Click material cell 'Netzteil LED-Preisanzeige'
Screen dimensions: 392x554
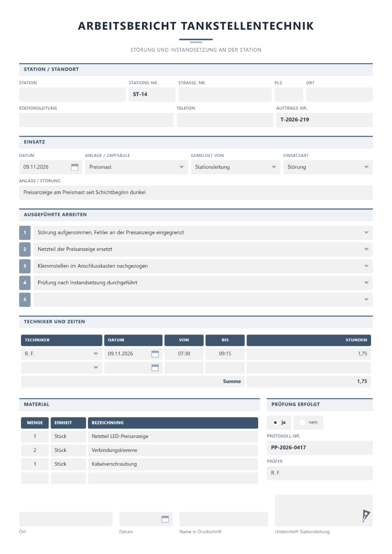click(x=173, y=436)
